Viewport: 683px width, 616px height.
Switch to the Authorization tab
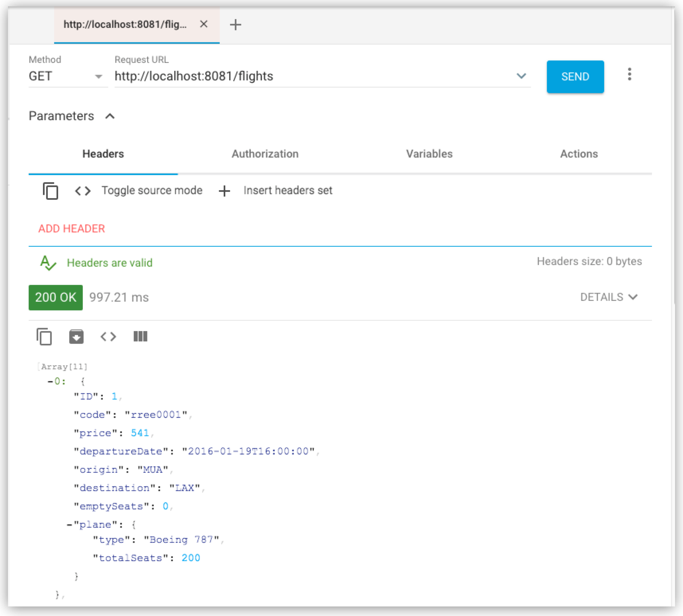coord(265,154)
